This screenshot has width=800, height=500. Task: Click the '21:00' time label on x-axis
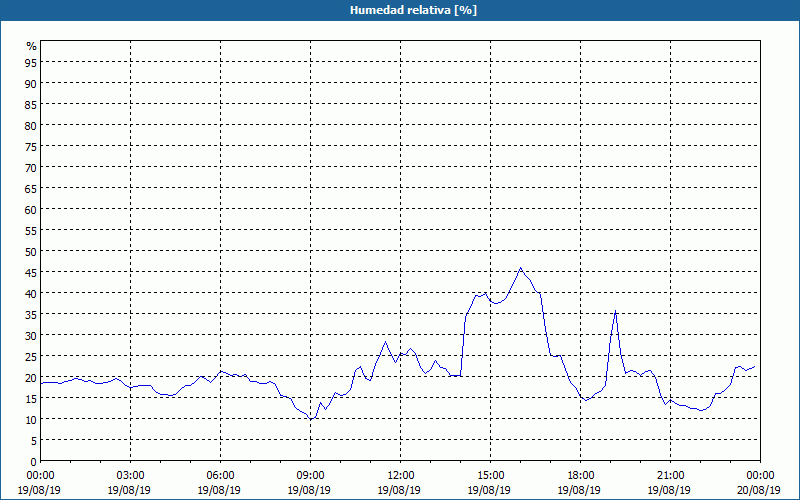click(670, 476)
